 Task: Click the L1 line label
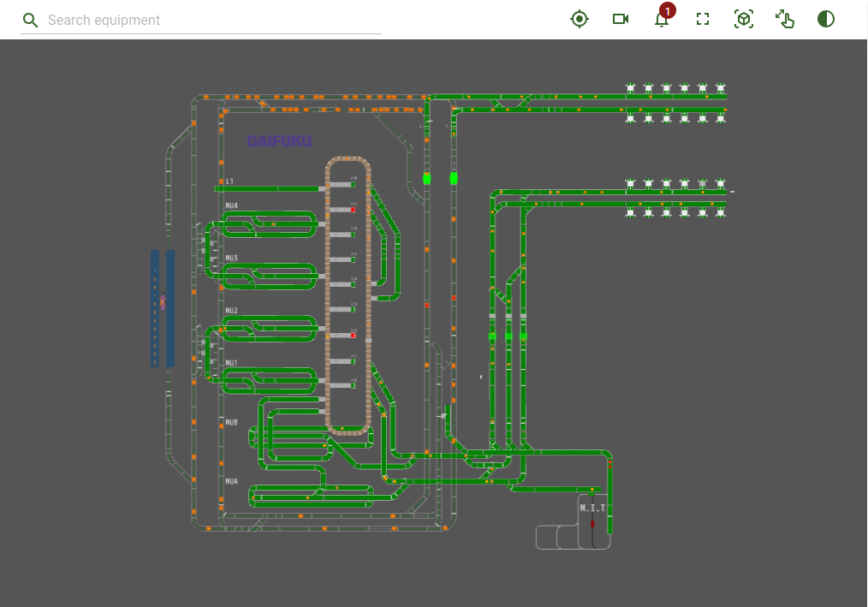229,182
